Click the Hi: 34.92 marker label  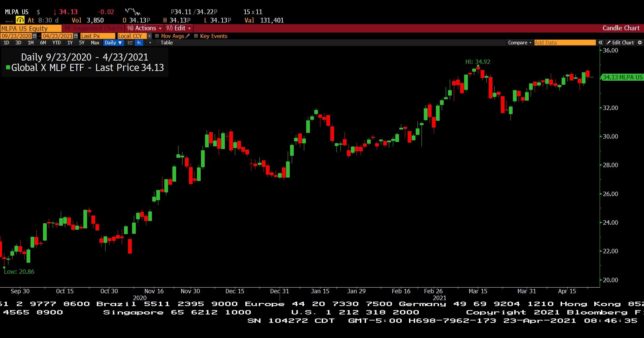click(478, 62)
